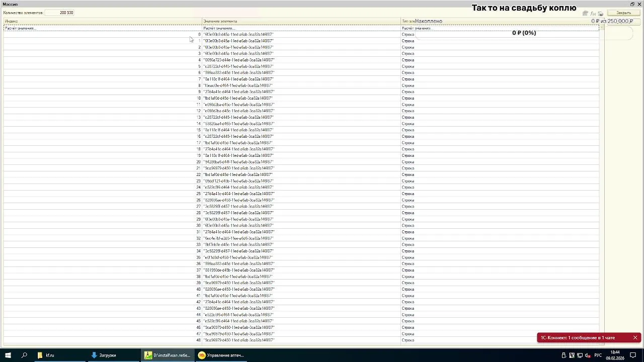This screenshot has width=644, height=362.
Task: Click the volume muted tray icon
Action: pyautogui.click(x=587, y=355)
